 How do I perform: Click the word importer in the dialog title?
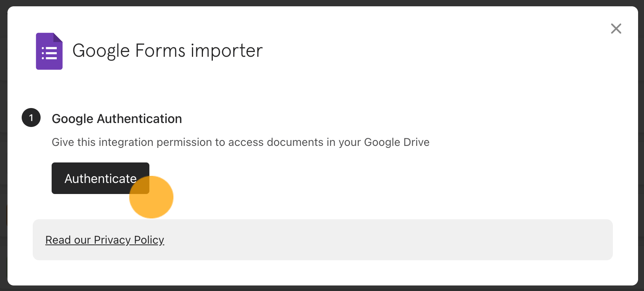(227, 51)
